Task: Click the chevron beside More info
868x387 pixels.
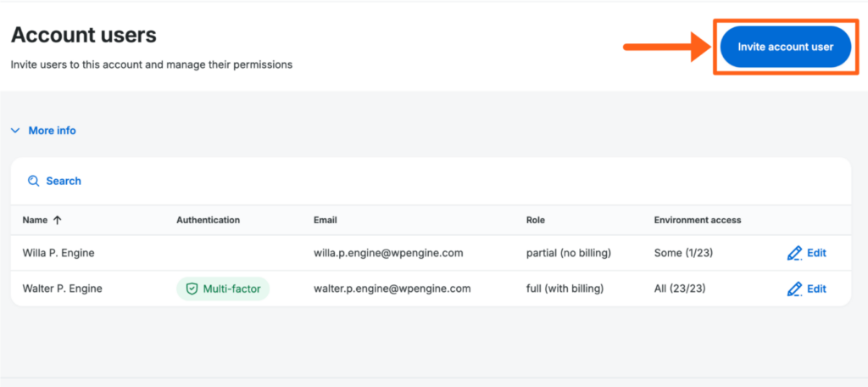Action: (15, 131)
